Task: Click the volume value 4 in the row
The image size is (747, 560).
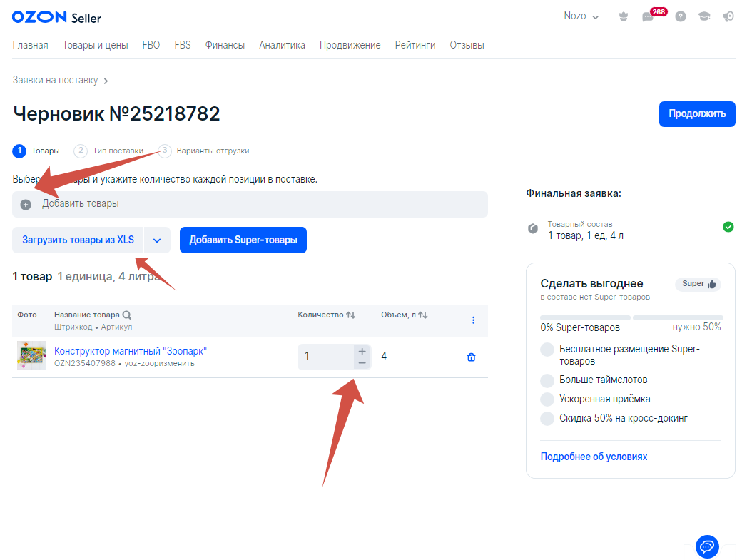Action: 384,357
